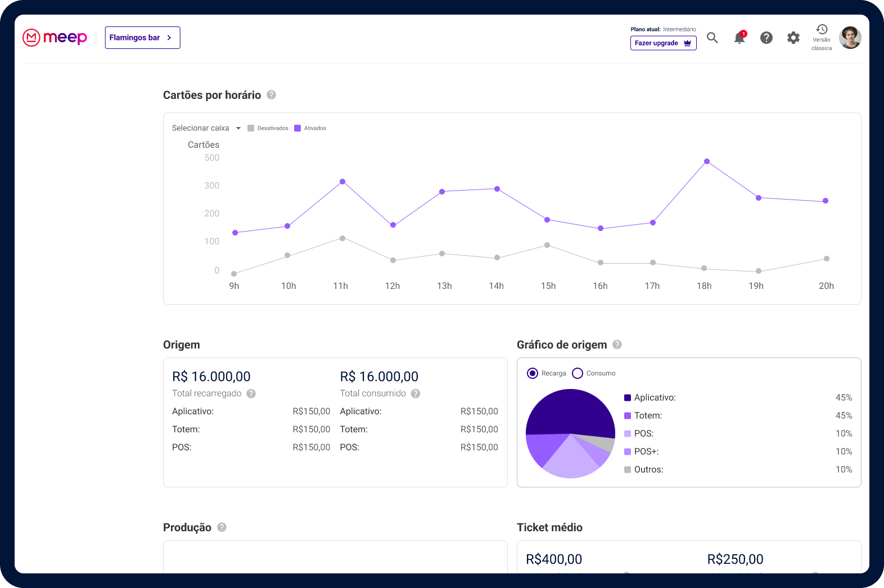Open the user profile avatar
Image resolution: width=884 pixels, height=588 pixels.
point(850,38)
